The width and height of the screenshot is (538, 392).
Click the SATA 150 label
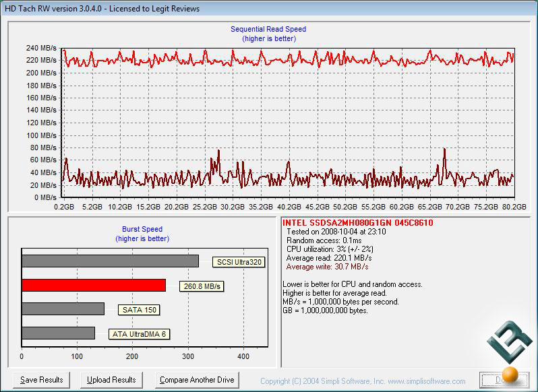tap(139, 310)
